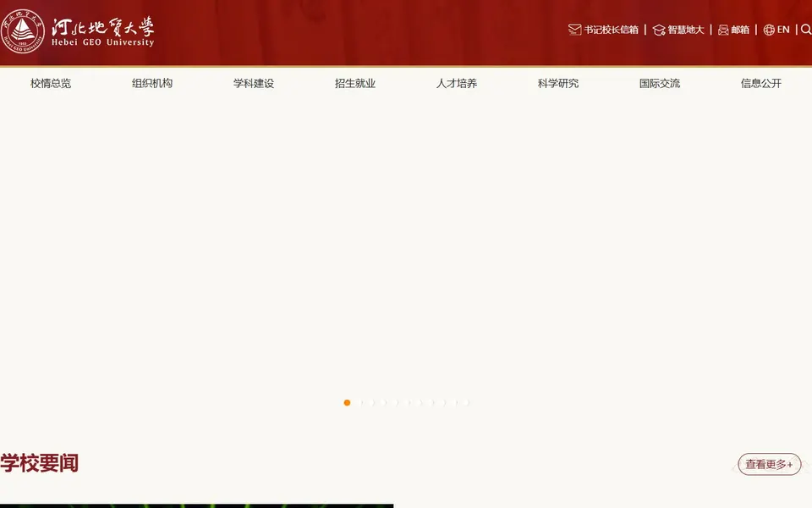Click the graduation cap icon for 智慧地大
812x508 pixels.
[659, 30]
